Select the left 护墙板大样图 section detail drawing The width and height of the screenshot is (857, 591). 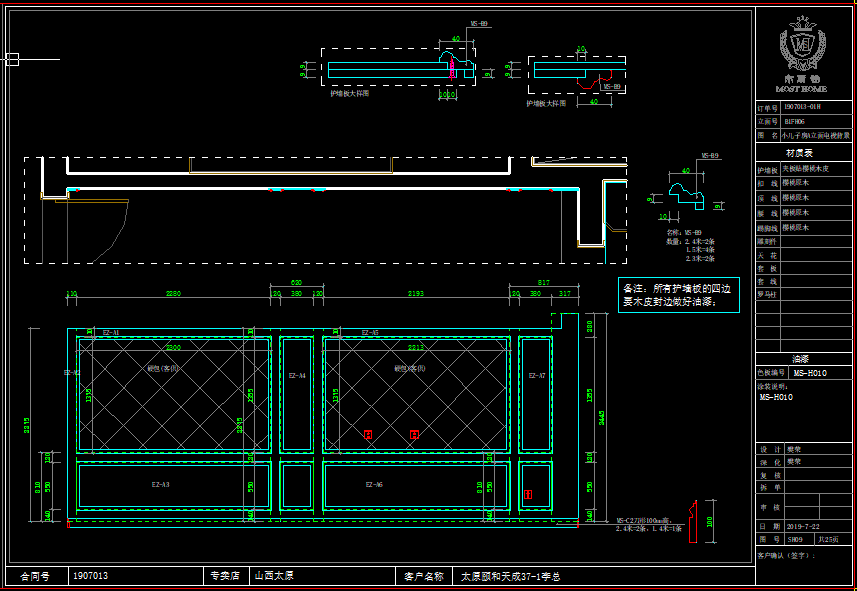(392, 69)
